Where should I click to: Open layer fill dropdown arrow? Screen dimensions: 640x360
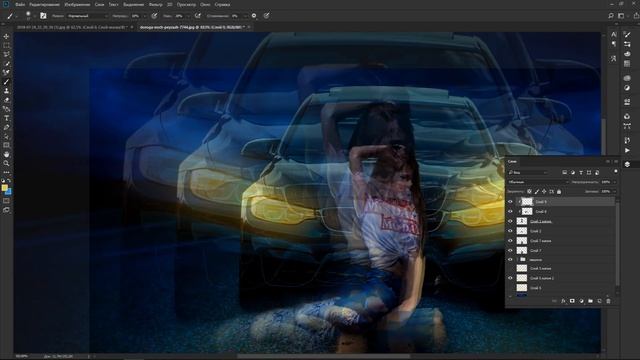click(x=615, y=191)
